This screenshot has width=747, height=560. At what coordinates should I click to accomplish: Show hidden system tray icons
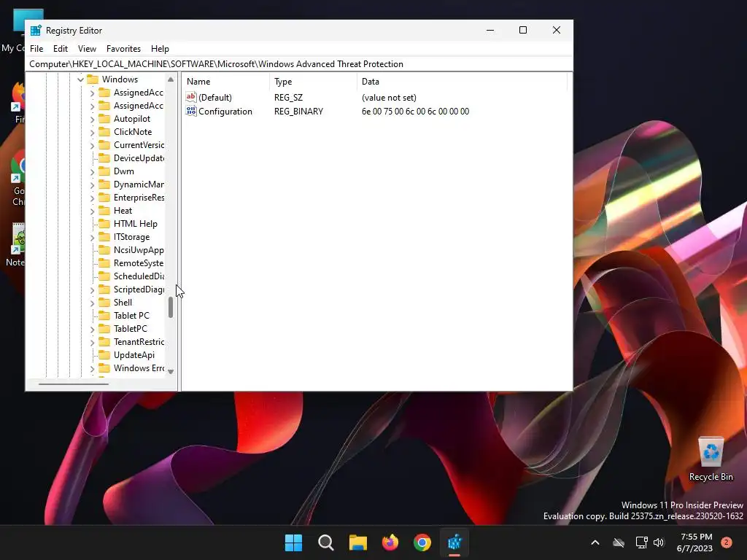[x=595, y=542]
